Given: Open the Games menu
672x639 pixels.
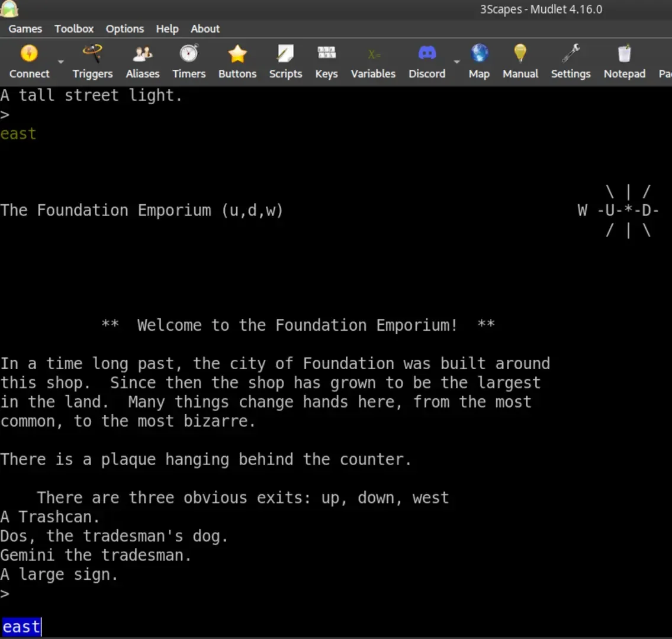Looking at the screenshot, I should click(25, 28).
